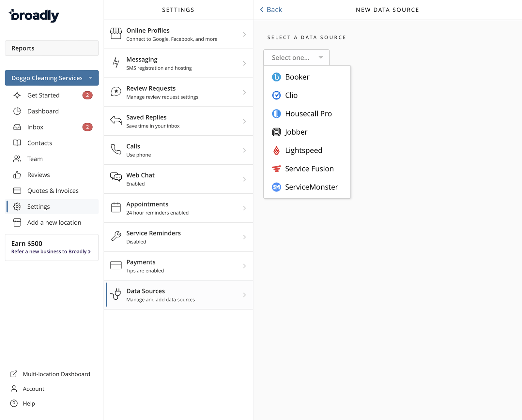Expand Web Chat row chevron
522x420 pixels.
(244, 179)
